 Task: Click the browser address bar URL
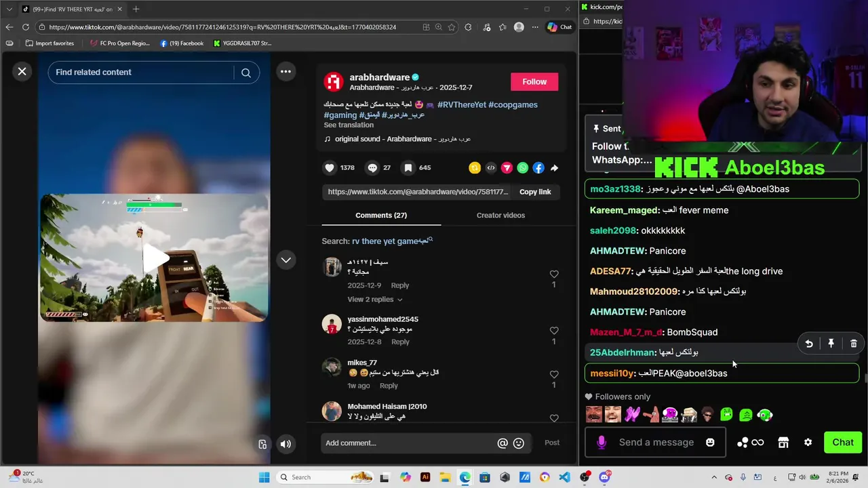(222, 27)
